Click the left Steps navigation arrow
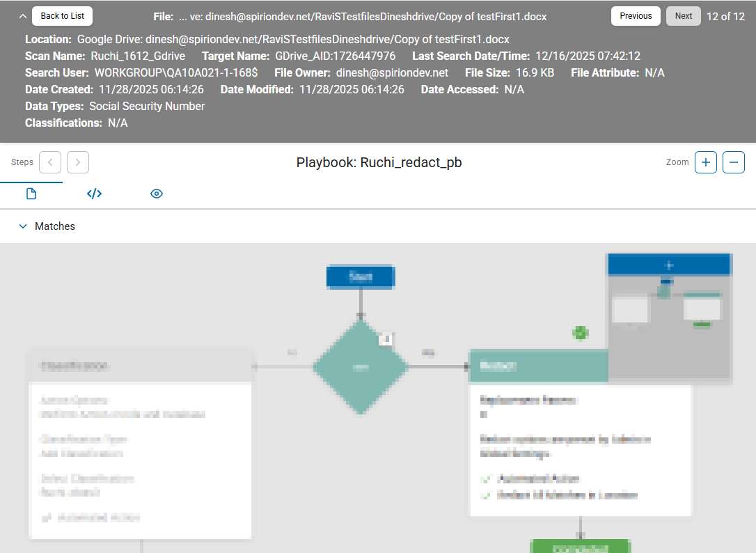 (x=49, y=162)
